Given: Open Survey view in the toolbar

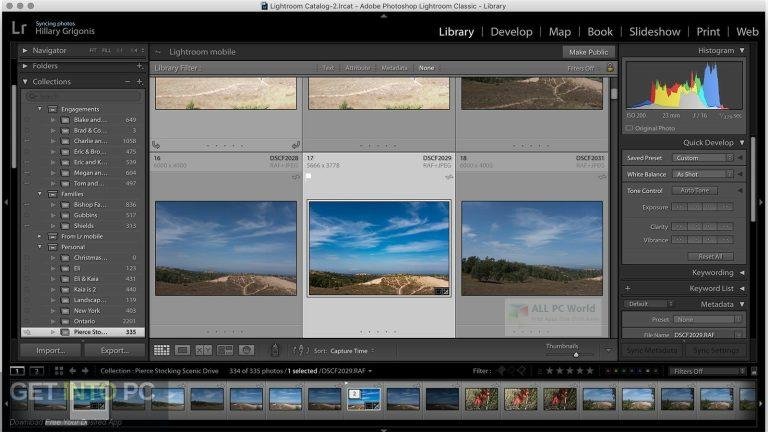Looking at the screenshot, I should [225, 350].
